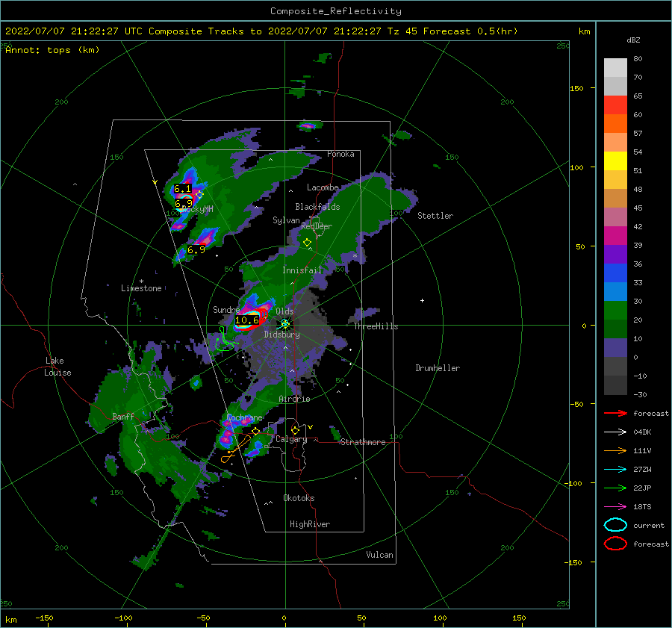This screenshot has width=672, height=628.
Task: Click the Vulcan city label
Action: (379, 555)
